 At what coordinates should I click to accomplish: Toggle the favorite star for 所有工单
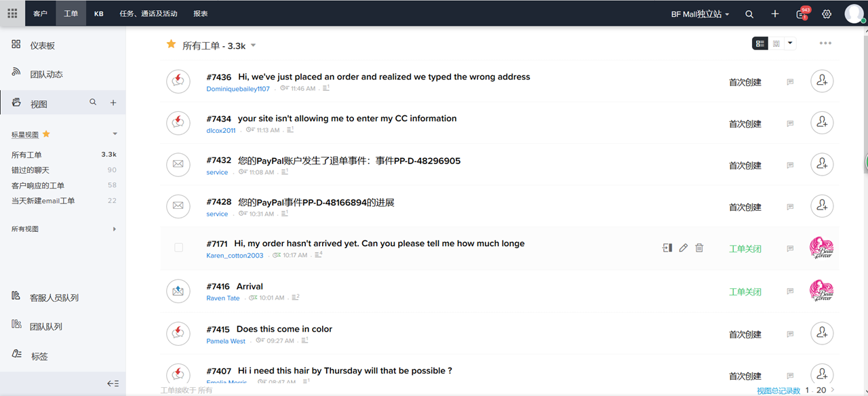172,45
